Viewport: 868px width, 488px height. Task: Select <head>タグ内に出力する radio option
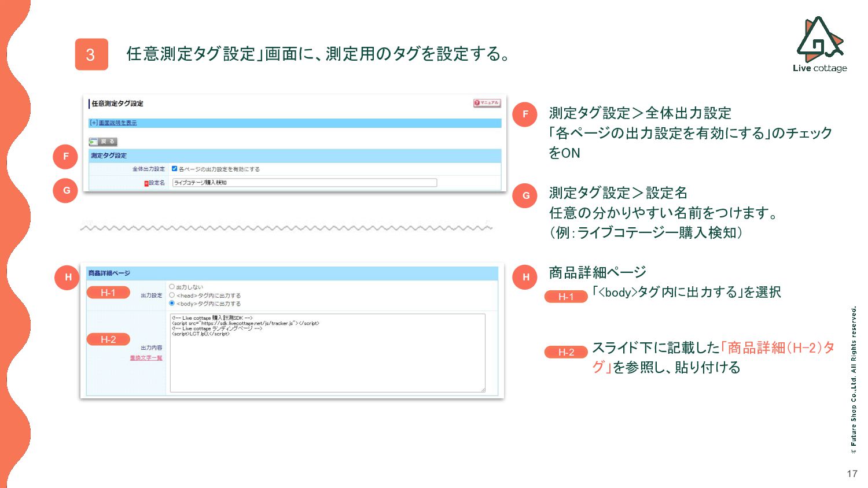[172, 295]
